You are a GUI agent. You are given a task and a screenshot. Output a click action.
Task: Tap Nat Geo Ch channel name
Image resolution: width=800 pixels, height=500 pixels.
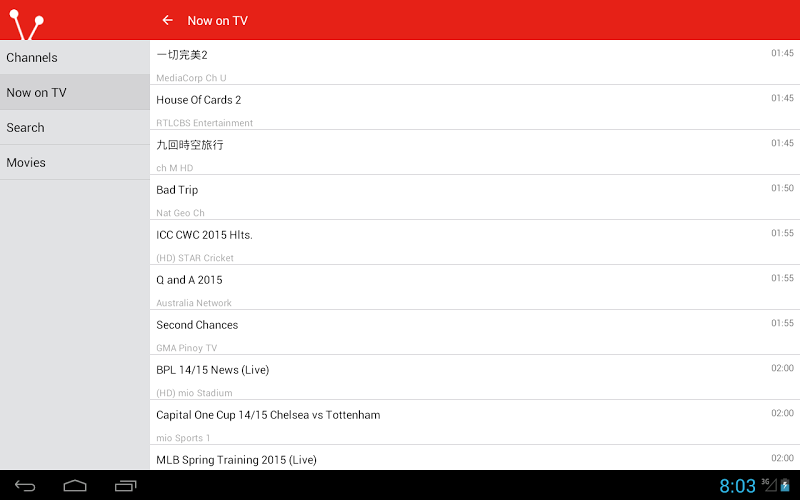[180, 213]
